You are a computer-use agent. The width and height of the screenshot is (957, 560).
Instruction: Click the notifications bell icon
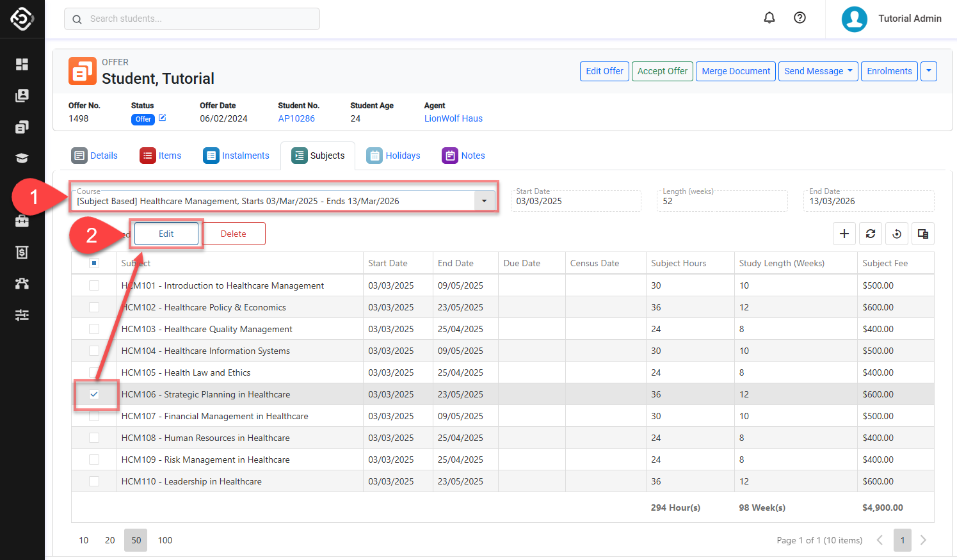click(x=769, y=18)
